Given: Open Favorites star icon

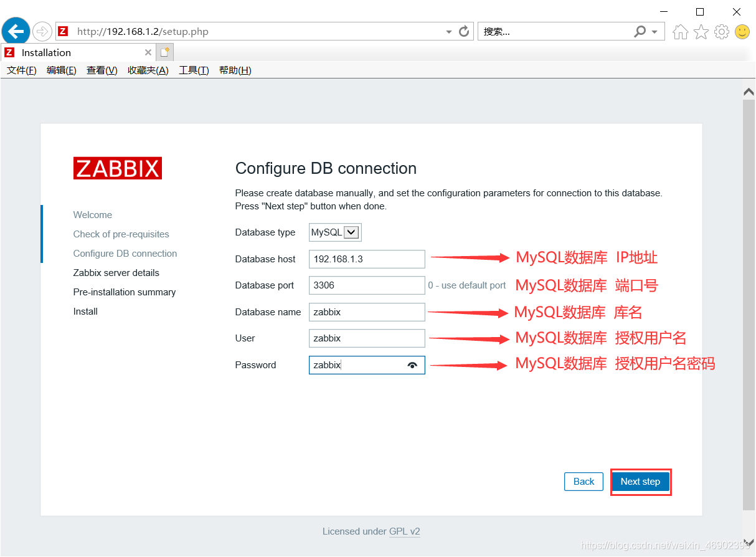Looking at the screenshot, I should pos(701,32).
